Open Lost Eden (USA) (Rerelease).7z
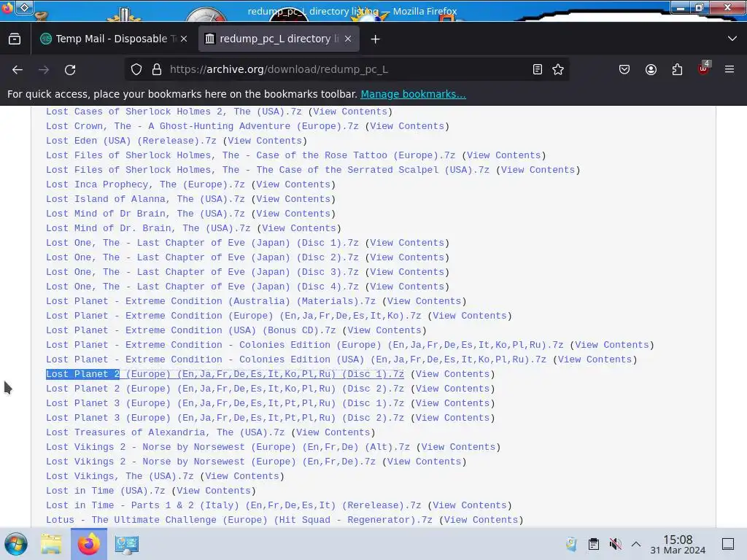The height and width of the screenshot is (560, 747). pos(131,141)
